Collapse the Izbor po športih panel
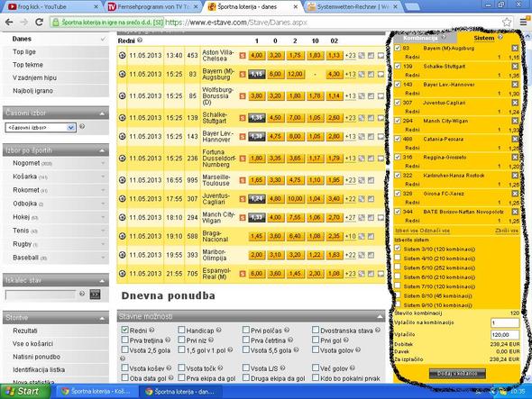Image resolution: width=532 pixels, height=399 pixels. pos(102,150)
